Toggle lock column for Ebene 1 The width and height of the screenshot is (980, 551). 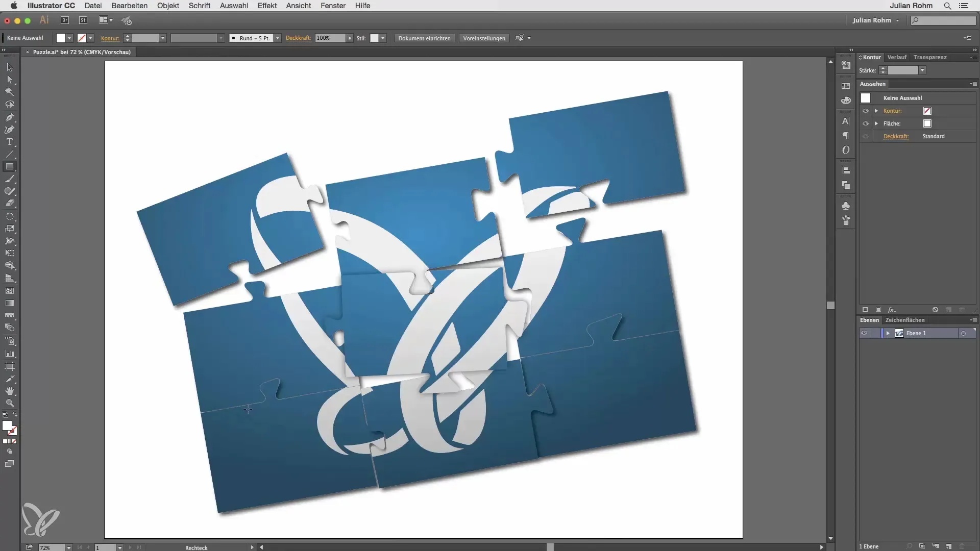[875, 333]
